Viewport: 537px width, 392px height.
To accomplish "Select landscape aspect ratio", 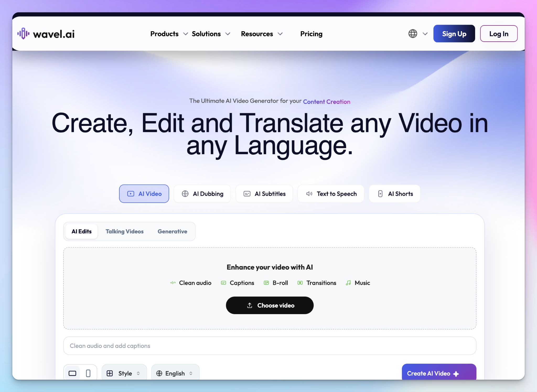I will click(x=72, y=373).
